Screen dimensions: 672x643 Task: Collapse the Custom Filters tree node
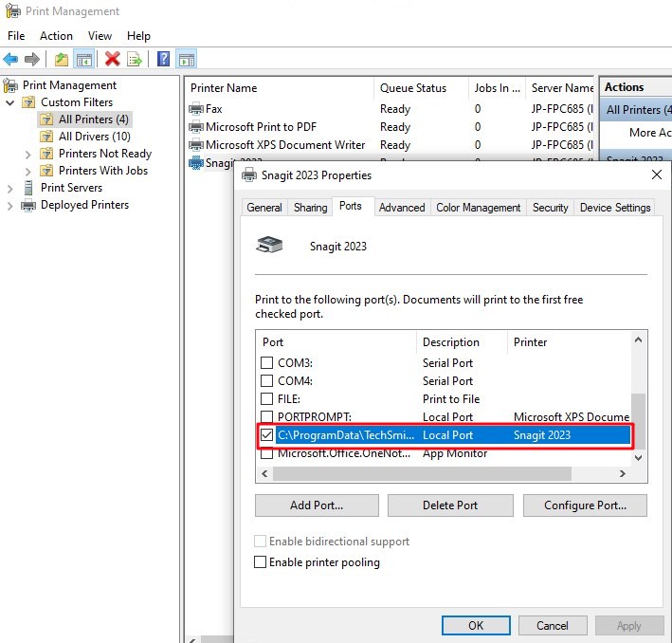[10, 102]
